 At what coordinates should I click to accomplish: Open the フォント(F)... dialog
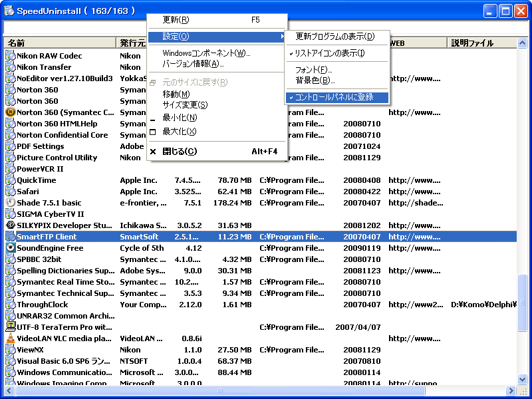point(337,70)
